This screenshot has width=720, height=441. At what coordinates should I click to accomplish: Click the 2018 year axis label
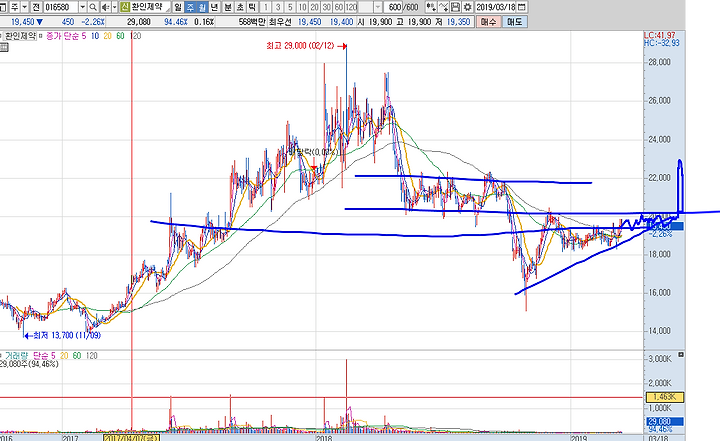(x=324, y=438)
